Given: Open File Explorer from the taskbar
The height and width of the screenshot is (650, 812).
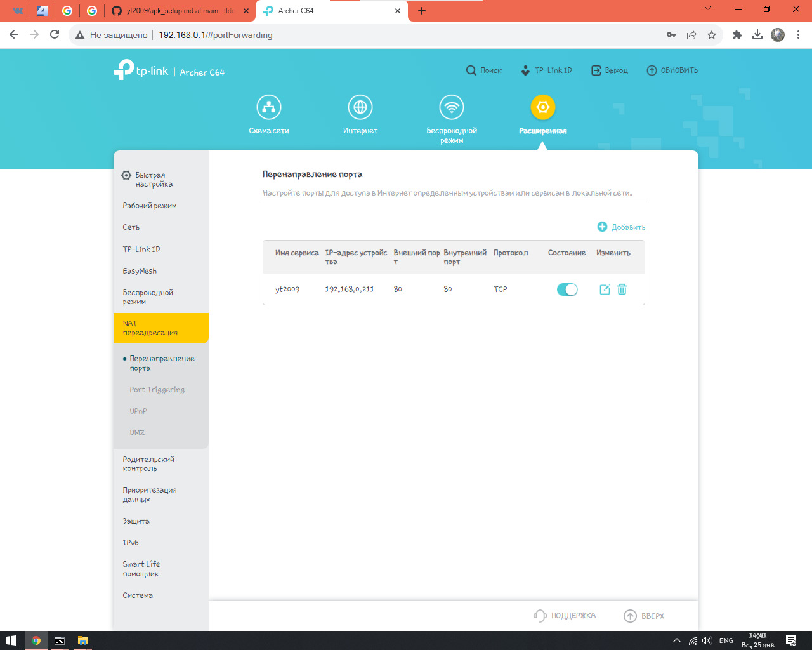Looking at the screenshot, I should (82, 640).
